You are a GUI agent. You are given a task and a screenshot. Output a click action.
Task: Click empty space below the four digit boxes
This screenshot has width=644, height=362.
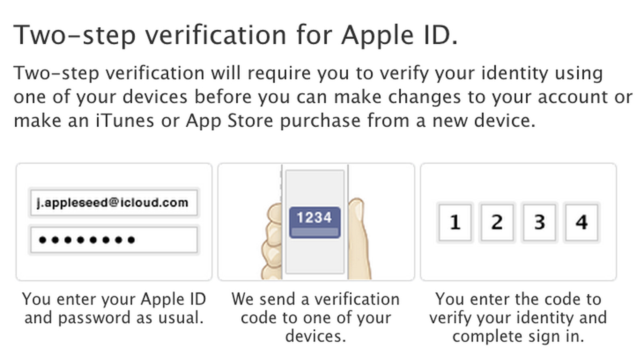518,261
